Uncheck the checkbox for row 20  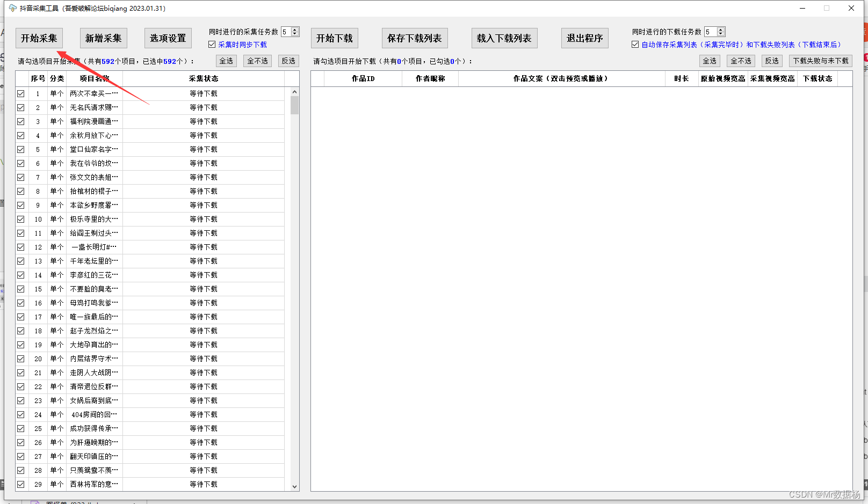pyautogui.click(x=21, y=359)
